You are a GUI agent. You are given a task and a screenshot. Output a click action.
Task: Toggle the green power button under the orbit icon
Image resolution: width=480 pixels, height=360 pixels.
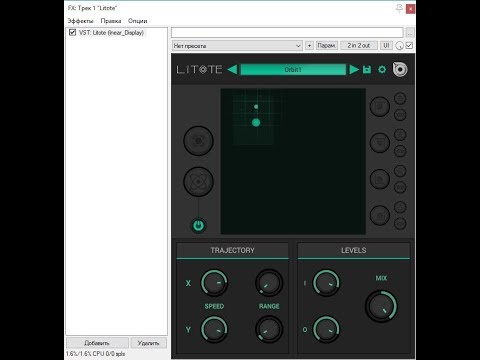pos(199,226)
